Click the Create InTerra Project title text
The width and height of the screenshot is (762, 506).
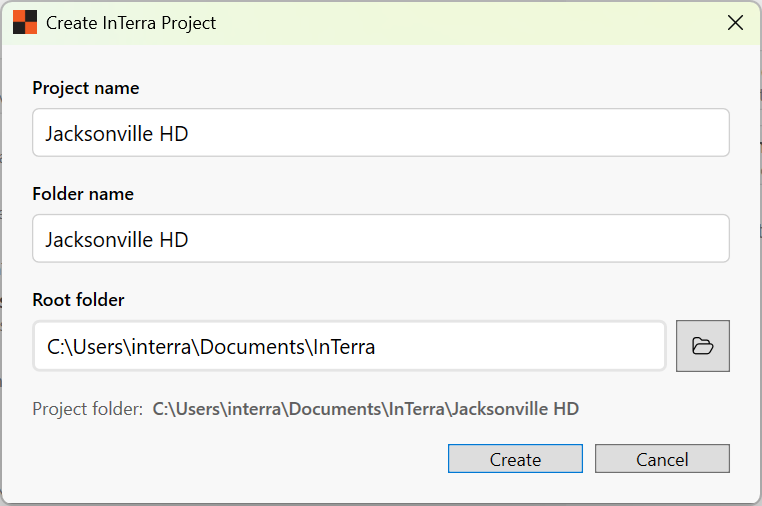[131, 23]
